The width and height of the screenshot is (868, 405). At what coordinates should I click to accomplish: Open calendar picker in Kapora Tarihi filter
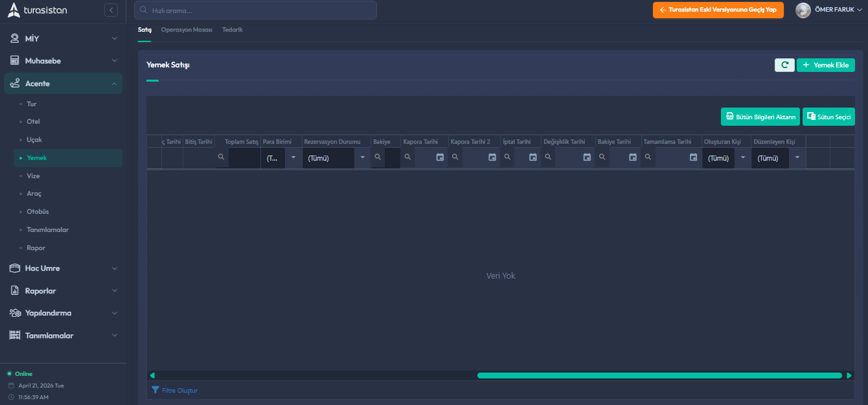tap(440, 157)
